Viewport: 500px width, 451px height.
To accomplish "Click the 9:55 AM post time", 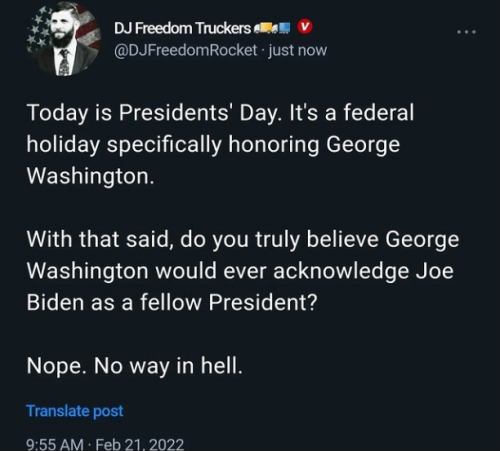I will coord(55,444).
